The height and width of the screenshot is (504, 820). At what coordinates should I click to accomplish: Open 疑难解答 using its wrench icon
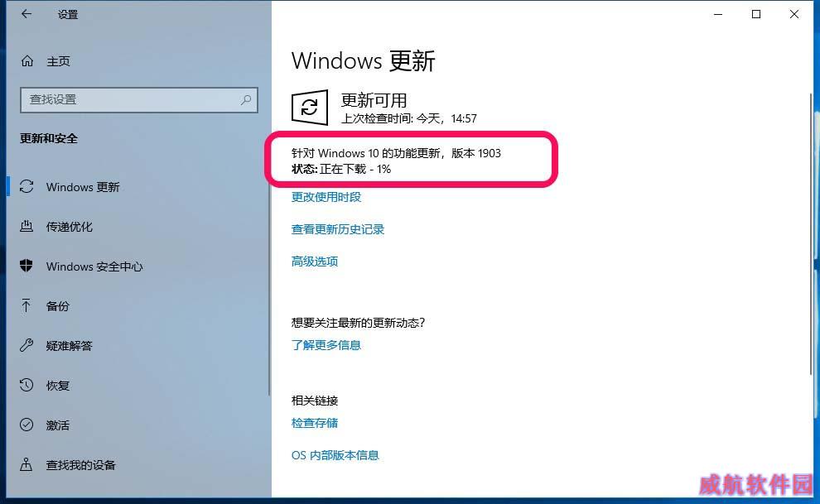coord(27,345)
